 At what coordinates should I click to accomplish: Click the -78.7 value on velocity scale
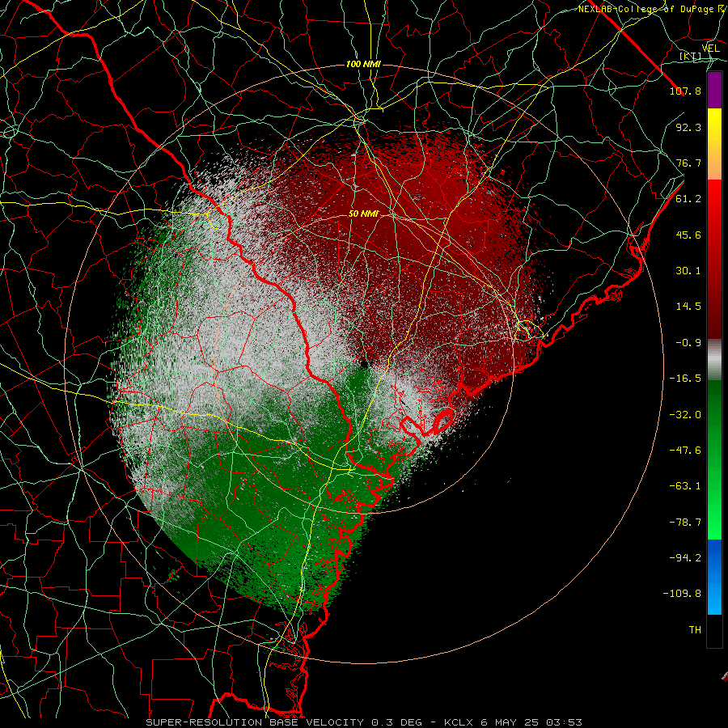pos(685,523)
